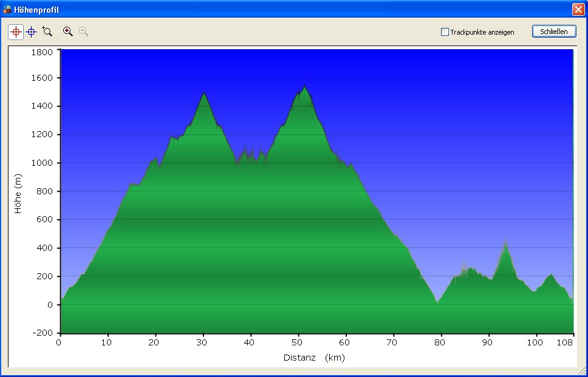
Task: Zoom in with the plus magnifier
Action: 68,32
